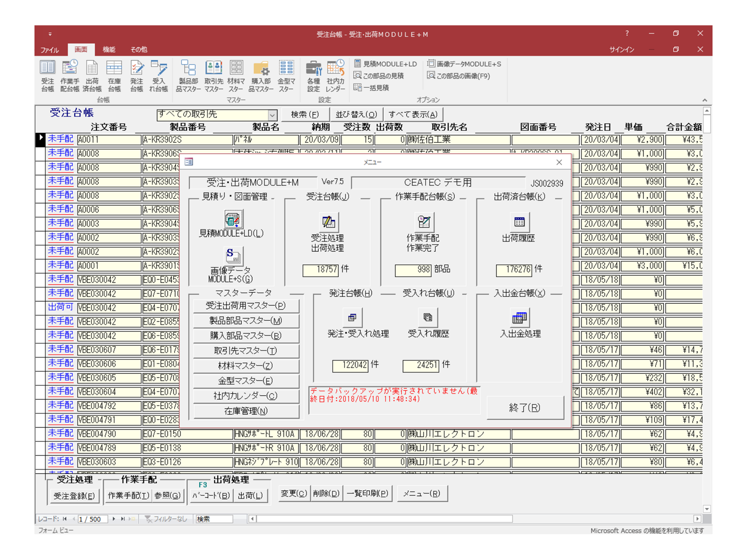The width and height of the screenshot is (747, 560).
Task: Open the 出荷済台帳 ribbon icon
Action: [x=92, y=76]
